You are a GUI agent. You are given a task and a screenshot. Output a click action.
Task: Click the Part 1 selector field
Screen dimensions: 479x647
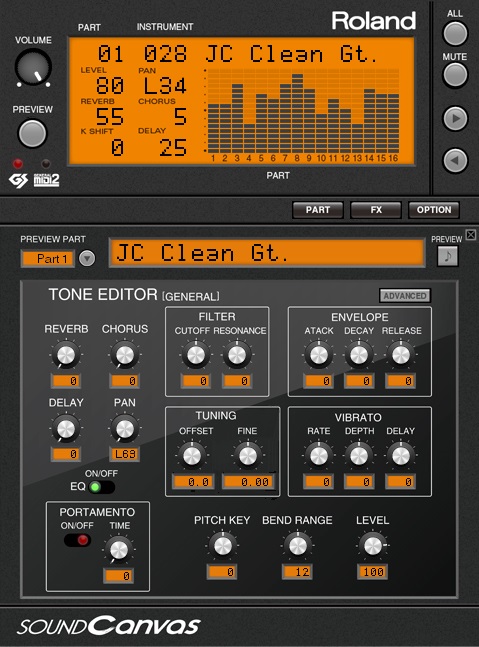pos(48,259)
